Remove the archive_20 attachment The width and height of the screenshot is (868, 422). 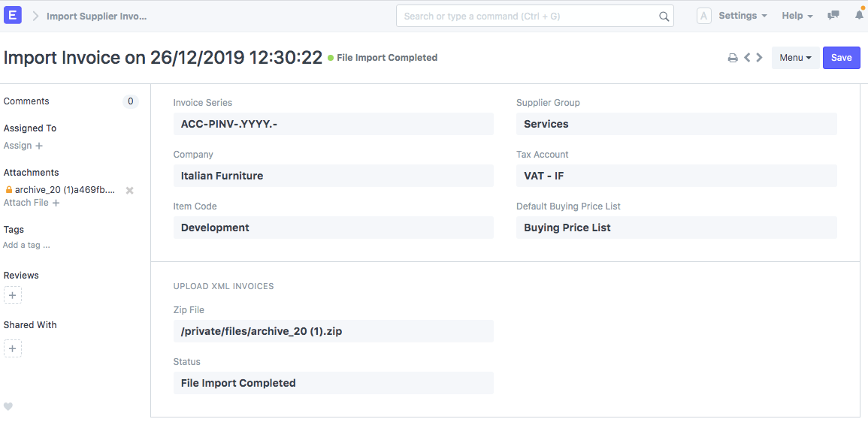[x=129, y=191]
